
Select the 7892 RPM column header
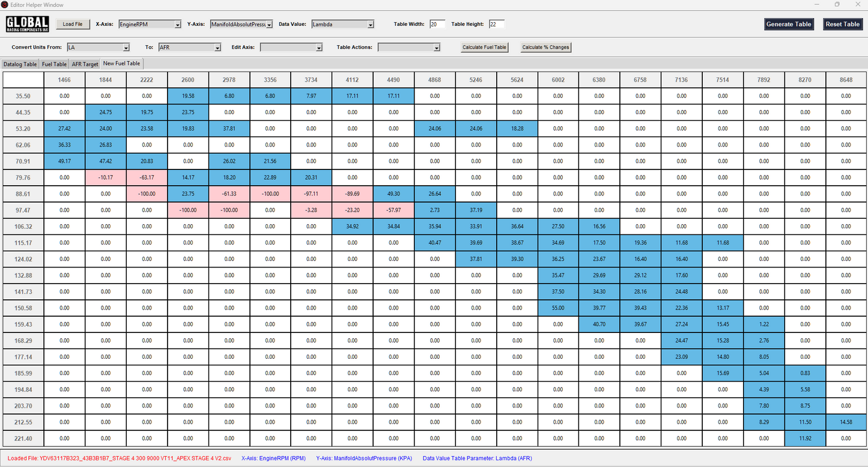[x=763, y=79]
